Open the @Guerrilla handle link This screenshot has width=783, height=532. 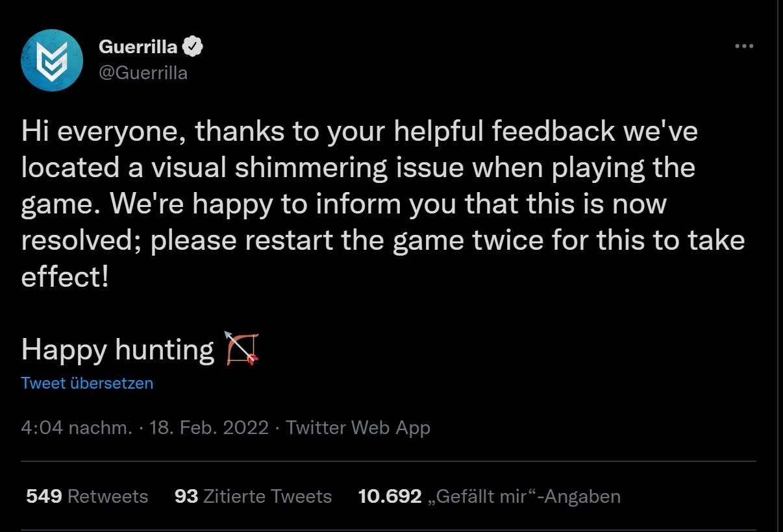(143, 73)
